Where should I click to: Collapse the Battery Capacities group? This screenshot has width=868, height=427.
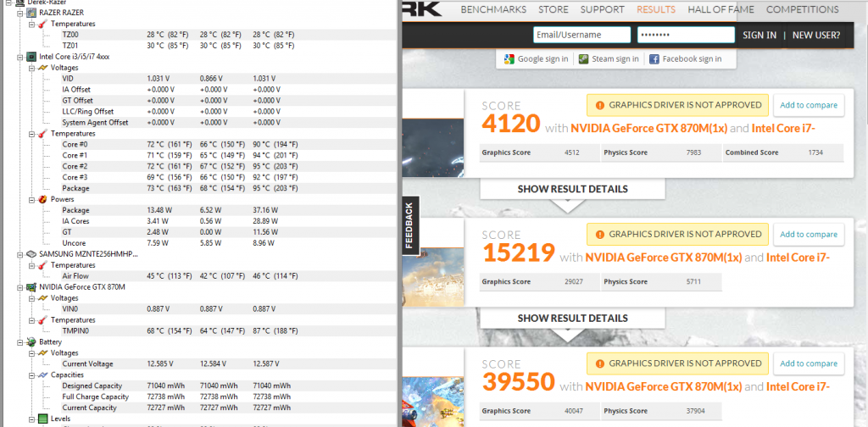[x=31, y=374]
